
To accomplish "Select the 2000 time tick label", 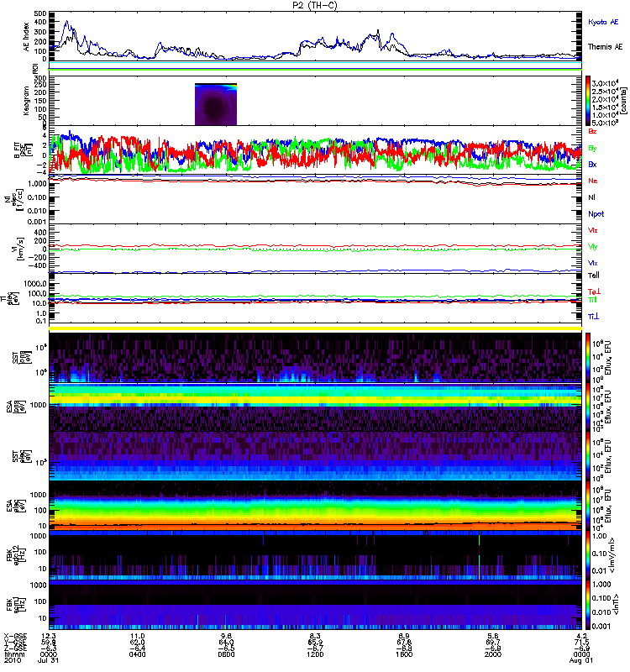I will (493, 654).
